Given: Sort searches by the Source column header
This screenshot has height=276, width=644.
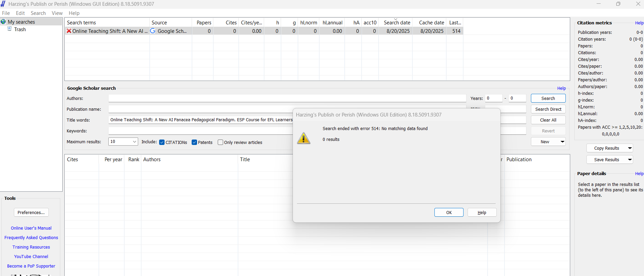Looking at the screenshot, I should 171,23.
